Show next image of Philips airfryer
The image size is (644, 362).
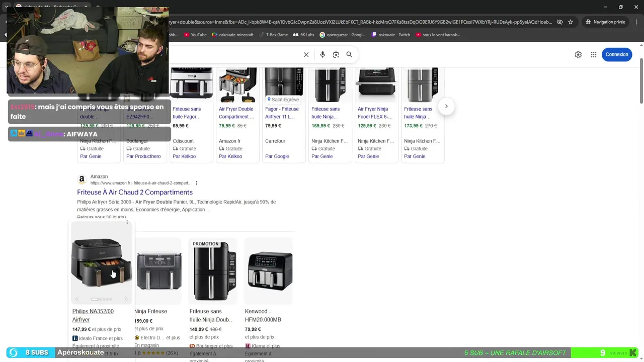point(126,299)
